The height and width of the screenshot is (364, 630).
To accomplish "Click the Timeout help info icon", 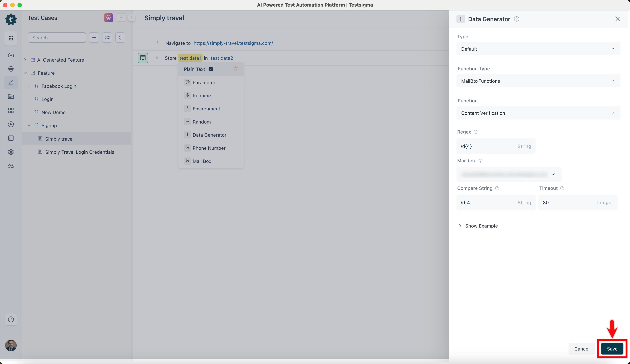I will tap(562, 188).
